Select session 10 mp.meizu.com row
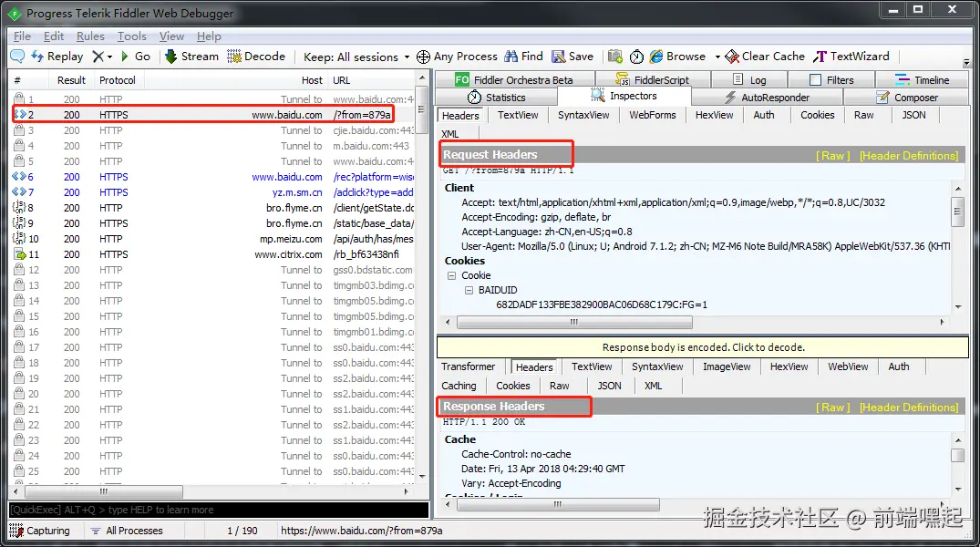This screenshot has height=547, width=980. (212, 239)
